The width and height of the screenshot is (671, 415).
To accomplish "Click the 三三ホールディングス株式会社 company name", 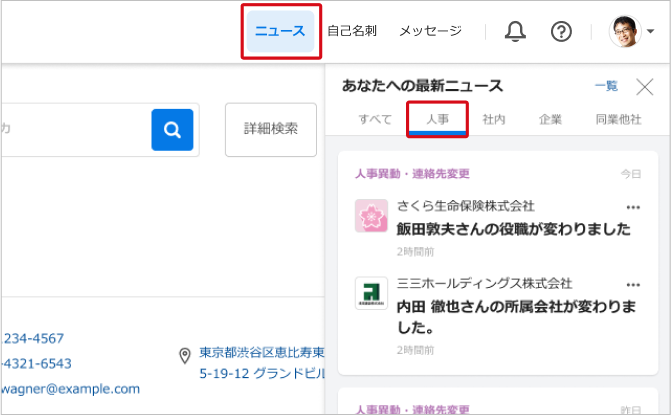I will coord(484,283).
